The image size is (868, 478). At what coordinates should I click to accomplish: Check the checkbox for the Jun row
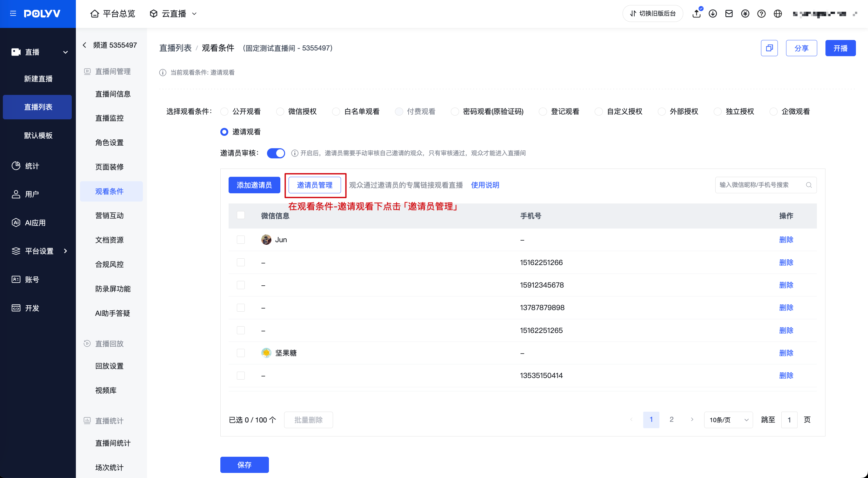[241, 240]
